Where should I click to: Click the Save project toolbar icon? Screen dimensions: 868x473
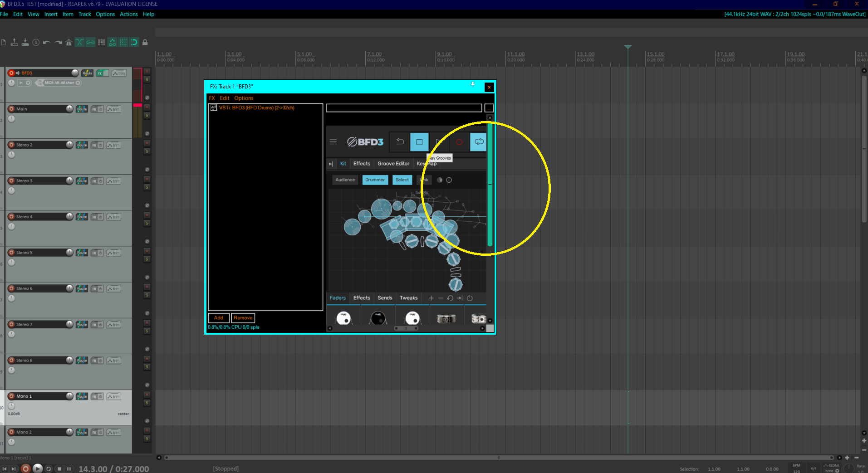(x=25, y=42)
